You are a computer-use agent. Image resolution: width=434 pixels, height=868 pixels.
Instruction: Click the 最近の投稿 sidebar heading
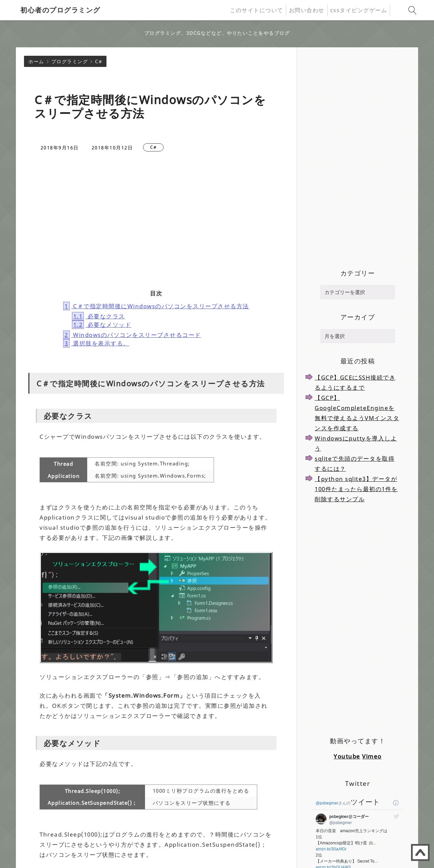357,361
